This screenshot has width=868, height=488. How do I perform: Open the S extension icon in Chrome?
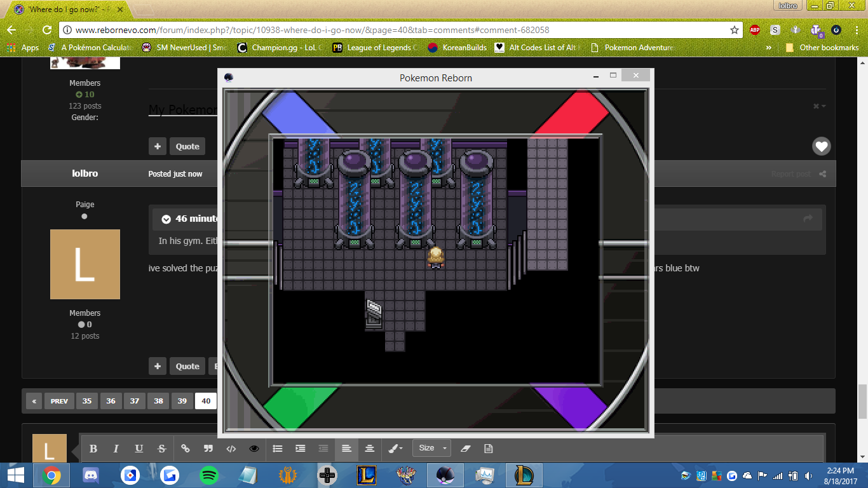click(x=775, y=30)
